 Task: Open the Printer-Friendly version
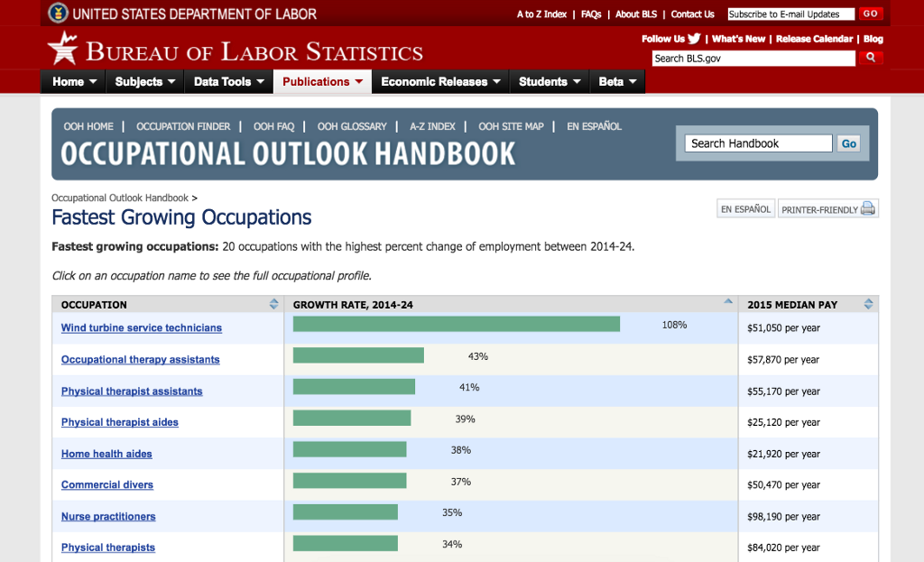[x=828, y=209]
